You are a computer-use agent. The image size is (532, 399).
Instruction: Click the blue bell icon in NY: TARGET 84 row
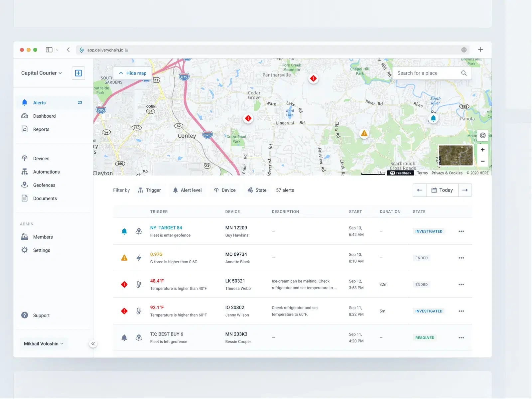124,231
